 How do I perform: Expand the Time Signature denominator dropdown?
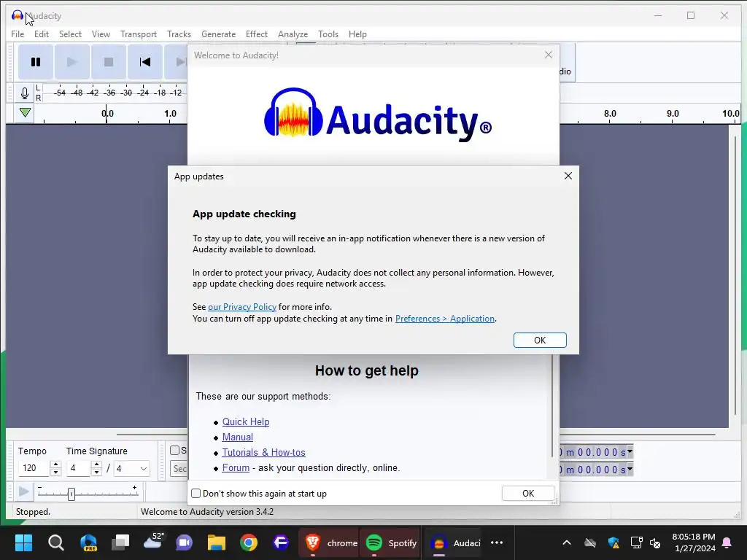coord(144,469)
